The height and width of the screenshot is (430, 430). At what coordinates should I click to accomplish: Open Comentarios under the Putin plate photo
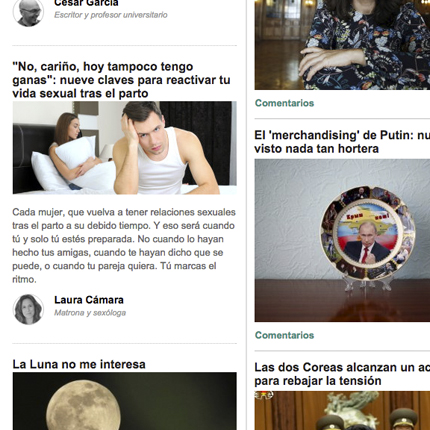[x=284, y=335]
